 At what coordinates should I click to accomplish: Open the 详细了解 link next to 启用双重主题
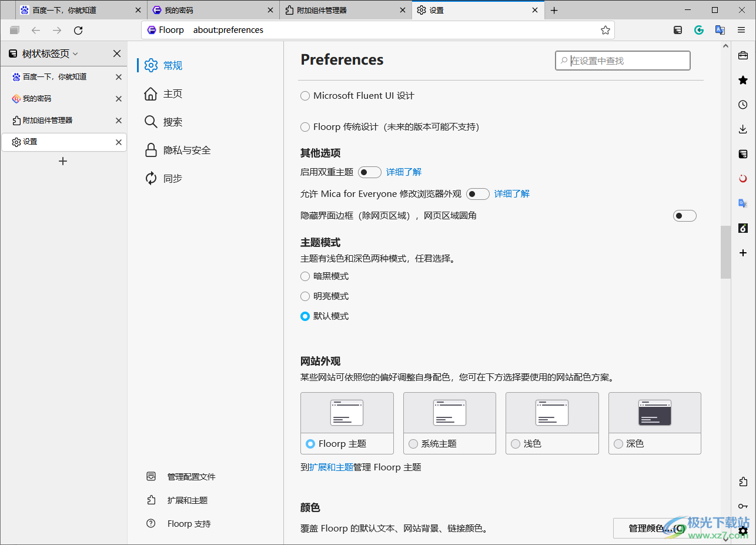click(x=403, y=172)
